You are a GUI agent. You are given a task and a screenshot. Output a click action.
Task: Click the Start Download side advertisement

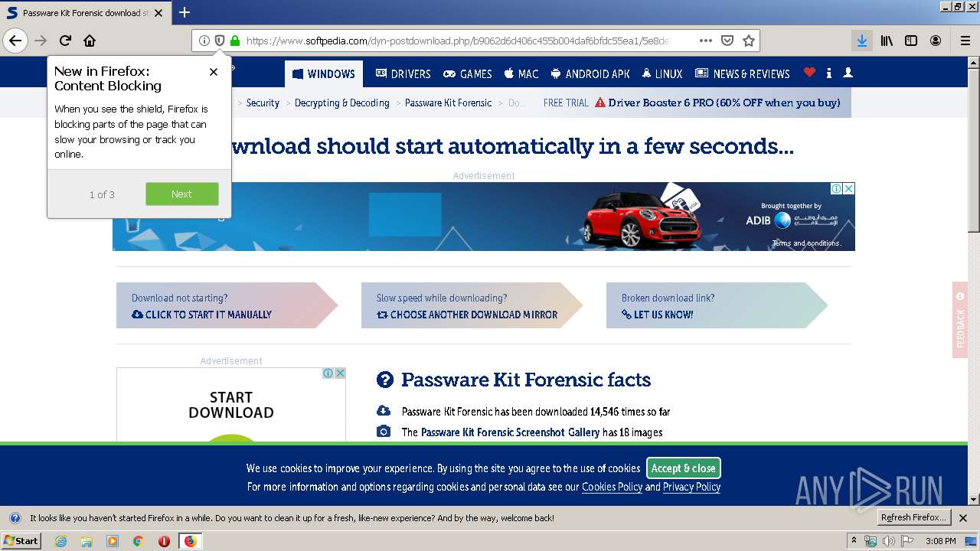click(x=231, y=405)
